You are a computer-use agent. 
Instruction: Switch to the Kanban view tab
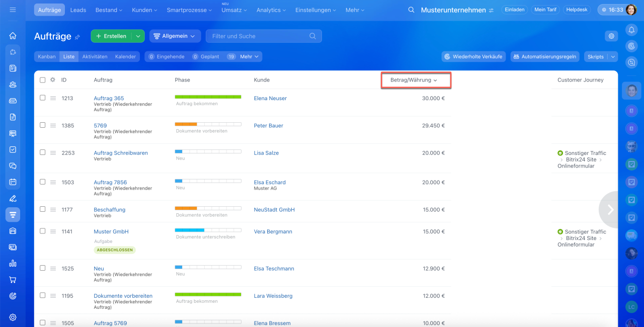(47, 57)
